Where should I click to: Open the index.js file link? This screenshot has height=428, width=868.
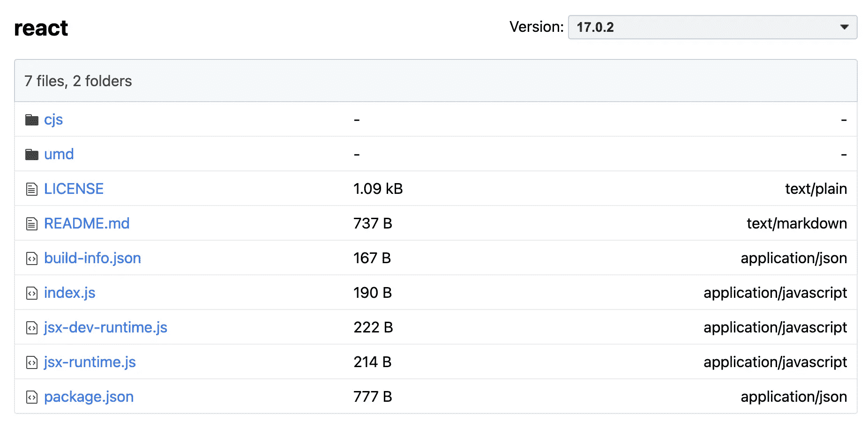pos(70,293)
